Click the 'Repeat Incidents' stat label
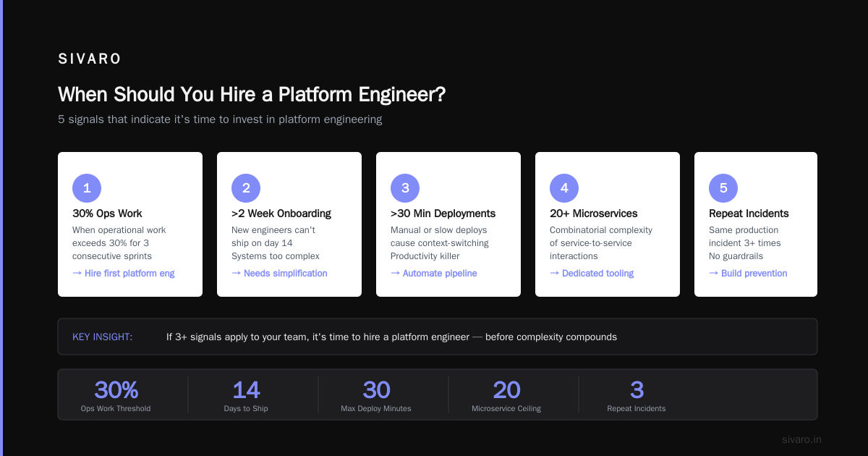Screen dimensions: 868x456 (637, 408)
